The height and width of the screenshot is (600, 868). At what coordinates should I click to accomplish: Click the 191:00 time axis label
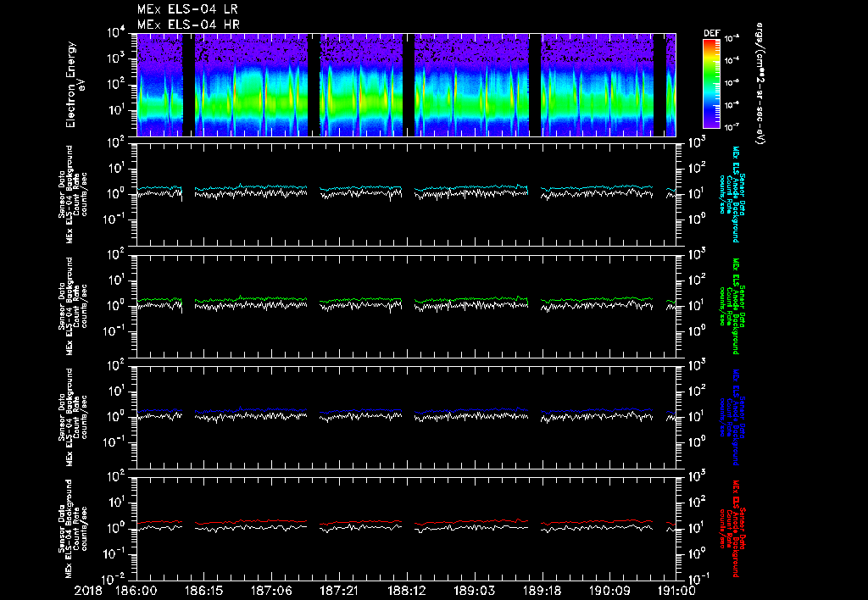676,592
